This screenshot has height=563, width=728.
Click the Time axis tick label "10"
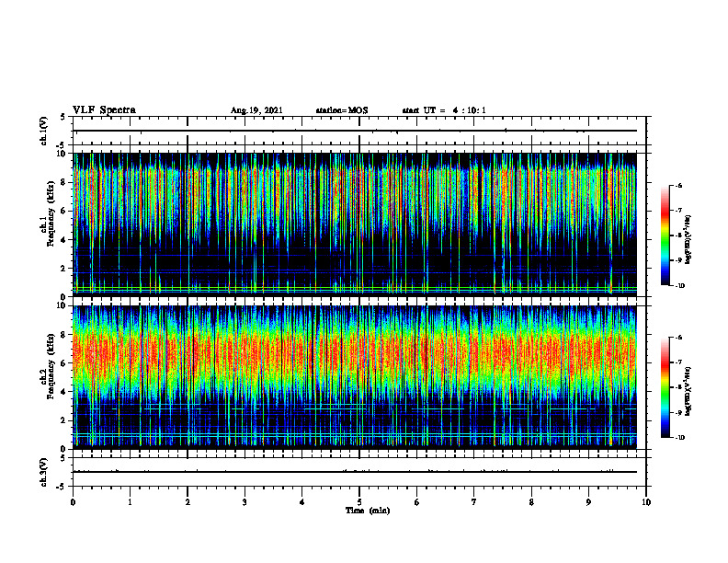646,502
